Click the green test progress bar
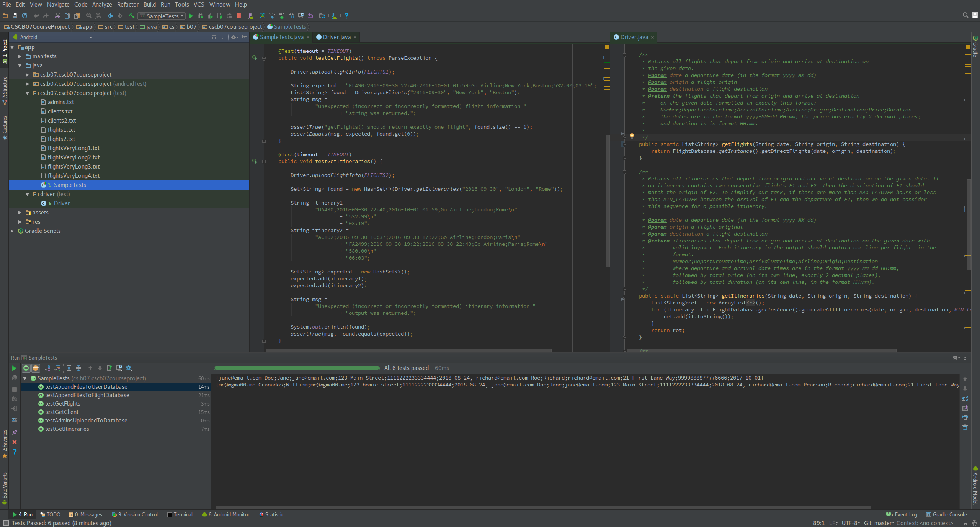The width and height of the screenshot is (980, 527). [297, 368]
